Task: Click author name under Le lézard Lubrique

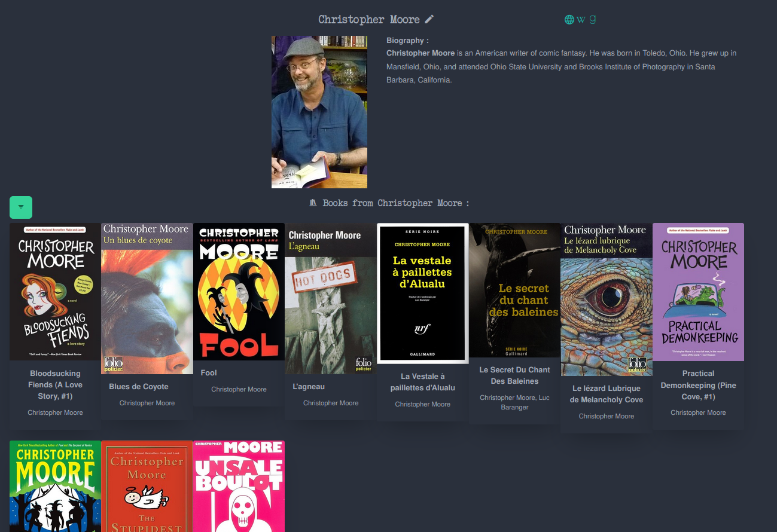Action: [x=607, y=416]
